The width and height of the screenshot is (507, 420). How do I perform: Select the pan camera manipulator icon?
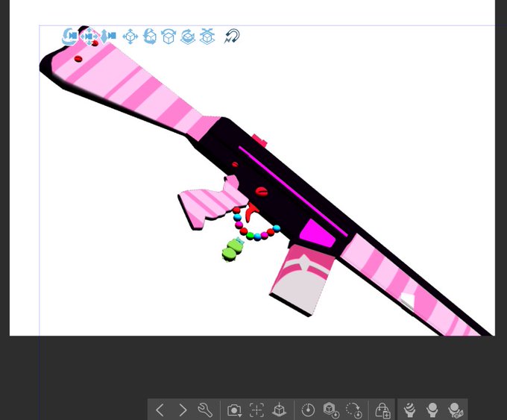pyautogui.click(x=89, y=37)
